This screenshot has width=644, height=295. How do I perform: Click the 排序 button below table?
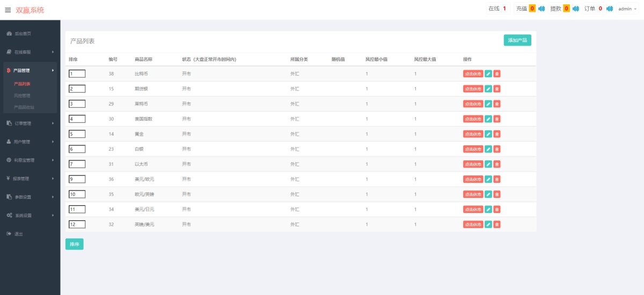(75, 244)
